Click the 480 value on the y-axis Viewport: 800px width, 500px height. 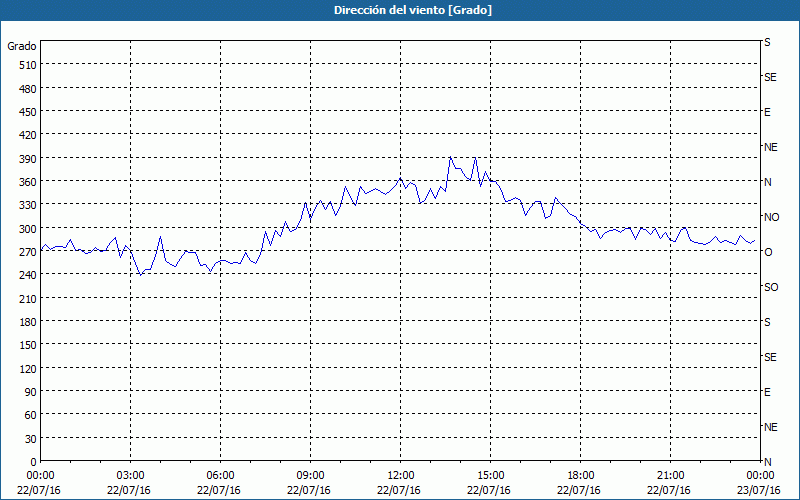(x=28, y=89)
